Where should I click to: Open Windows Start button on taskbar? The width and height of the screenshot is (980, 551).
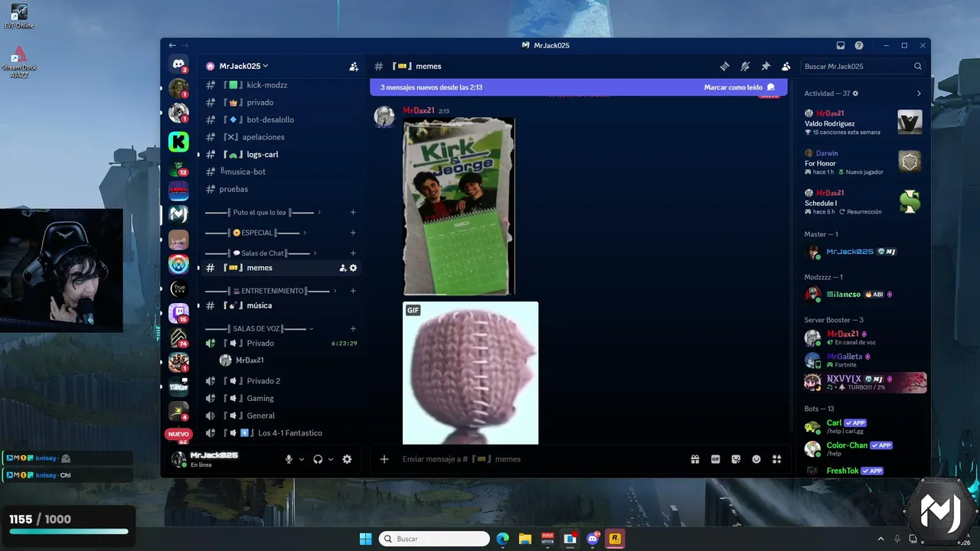365,539
